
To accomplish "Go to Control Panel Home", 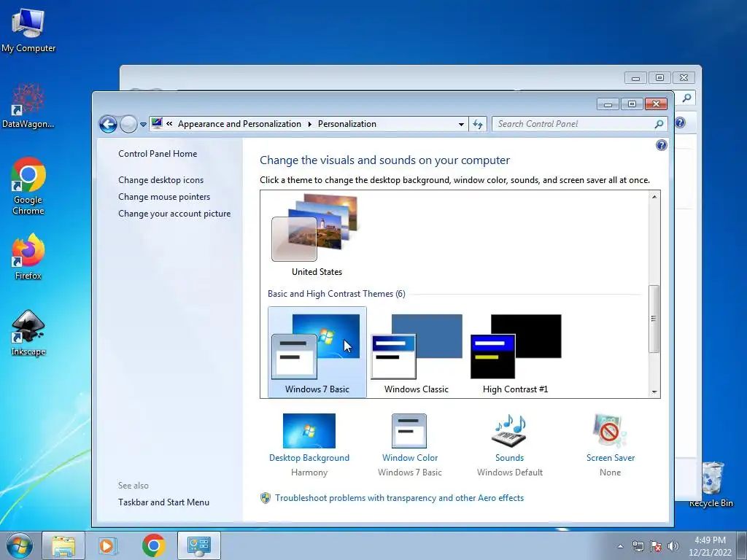I will coord(158,154).
